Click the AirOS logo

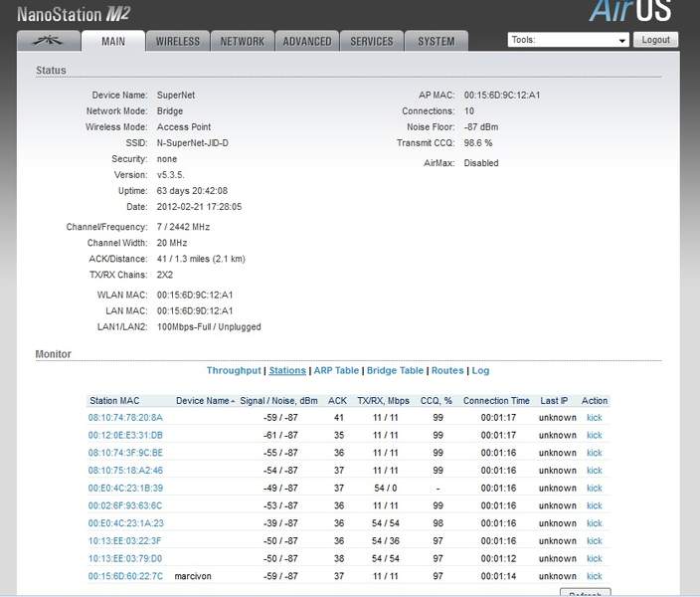[x=630, y=11]
